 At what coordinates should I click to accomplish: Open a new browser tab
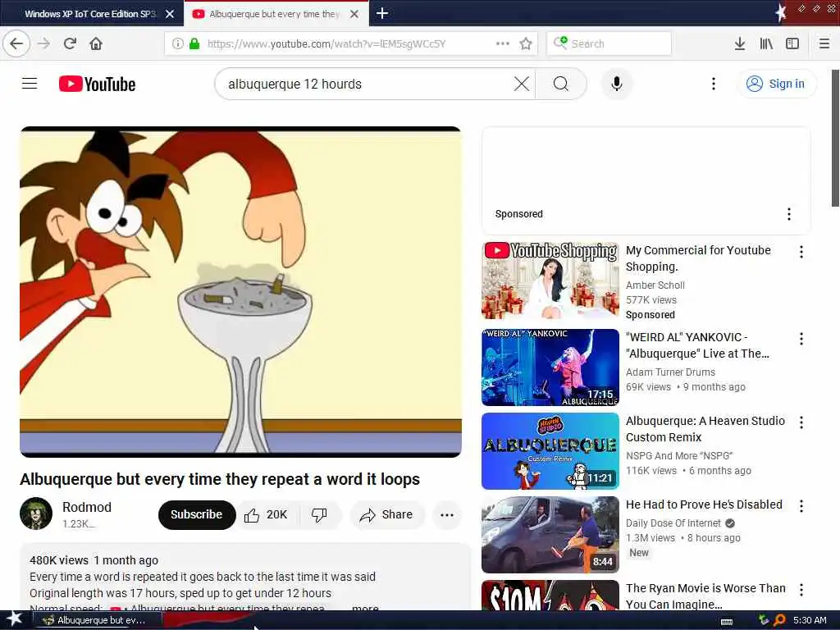(x=382, y=13)
